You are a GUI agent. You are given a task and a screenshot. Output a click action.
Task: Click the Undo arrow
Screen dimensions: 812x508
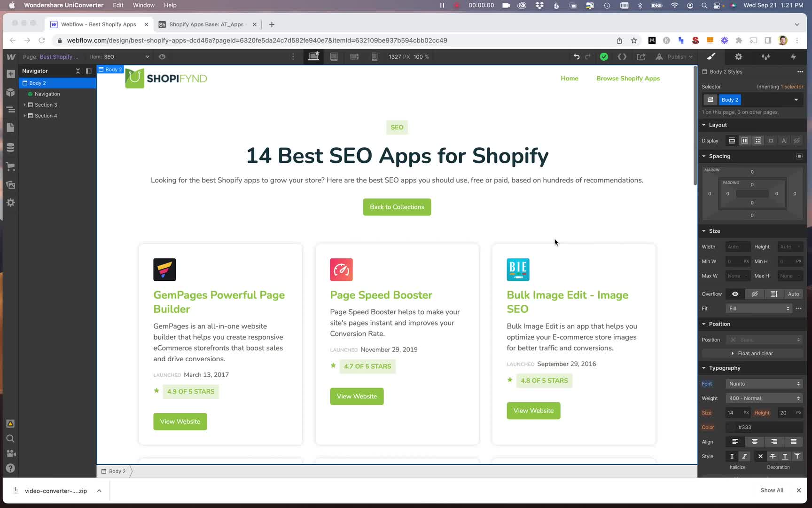point(577,56)
